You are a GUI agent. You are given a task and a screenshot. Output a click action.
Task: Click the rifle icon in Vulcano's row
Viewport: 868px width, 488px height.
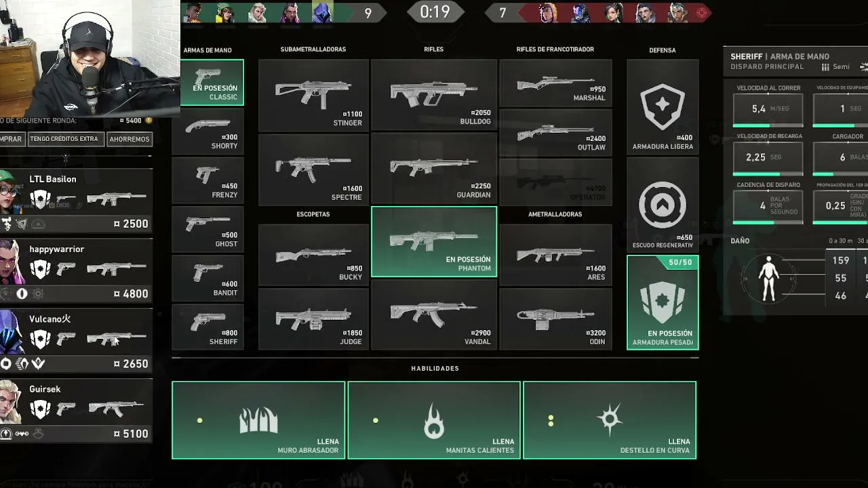116,338
